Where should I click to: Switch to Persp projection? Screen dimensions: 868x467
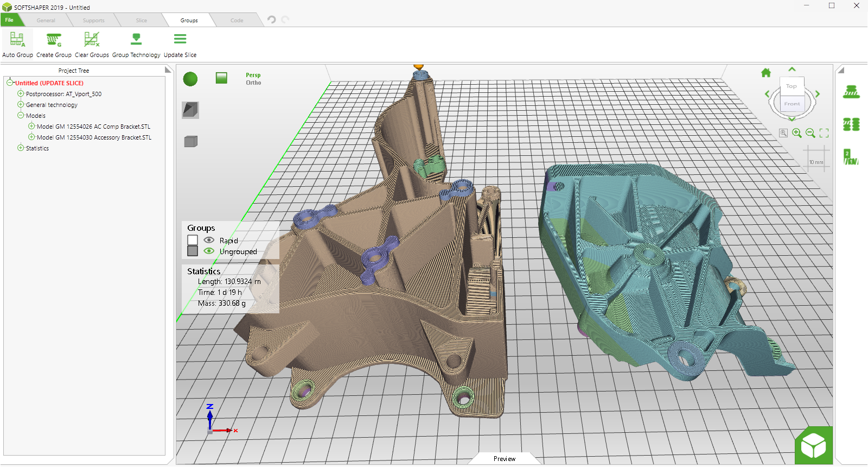(x=253, y=75)
